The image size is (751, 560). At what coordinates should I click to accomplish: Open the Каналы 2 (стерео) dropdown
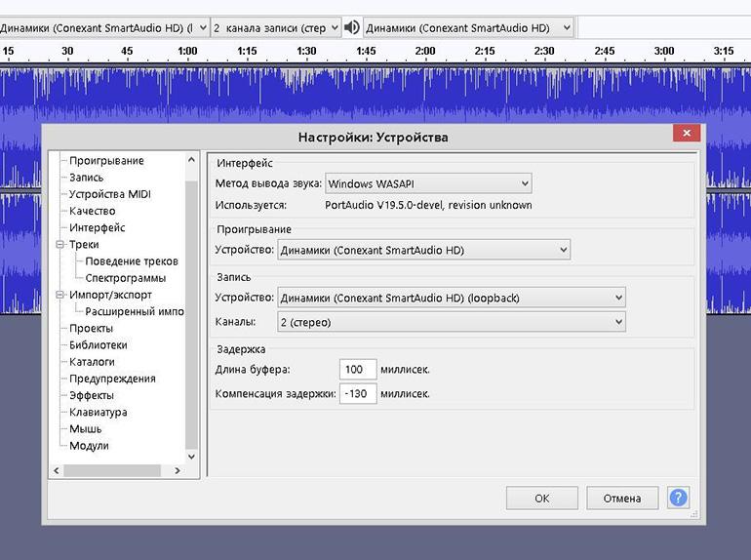point(451,322)
